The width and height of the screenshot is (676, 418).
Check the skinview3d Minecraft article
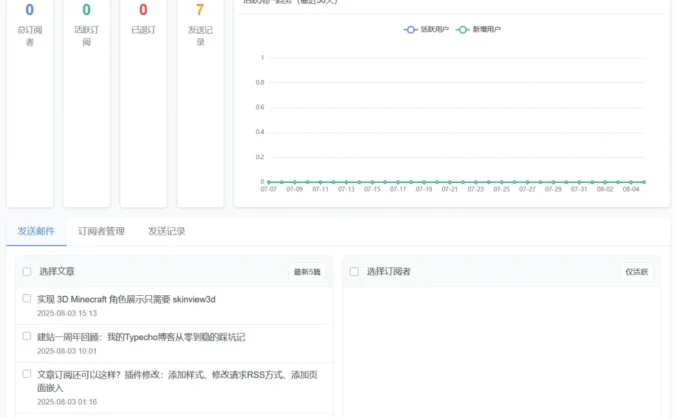27,298
